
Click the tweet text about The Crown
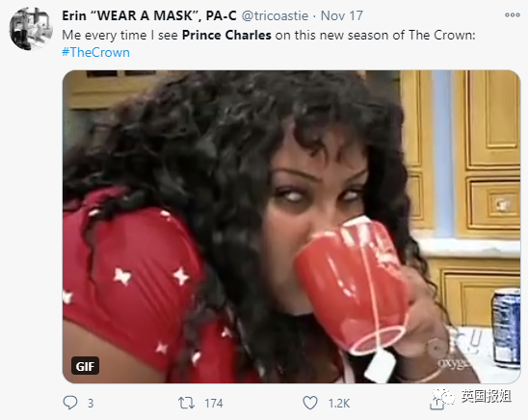[x=269, y=35]
